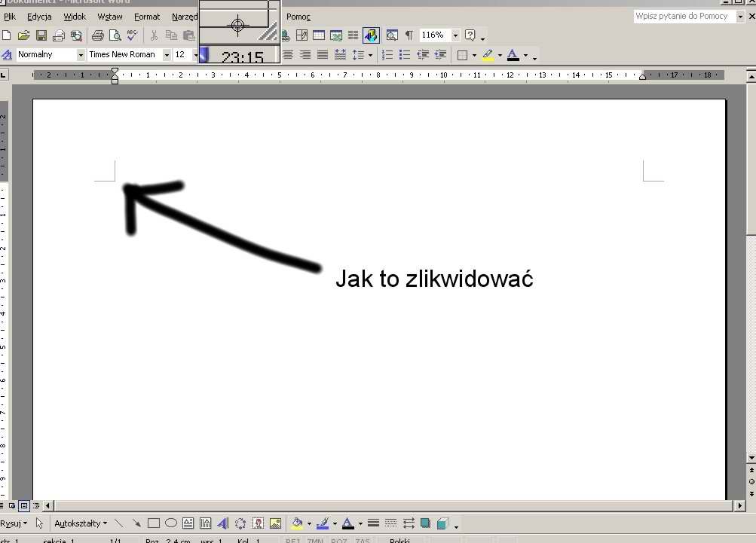Viewport: 756px width, 543px height.
Task: Run spelling and grammar check (ABC)
Action: [132, 35]
